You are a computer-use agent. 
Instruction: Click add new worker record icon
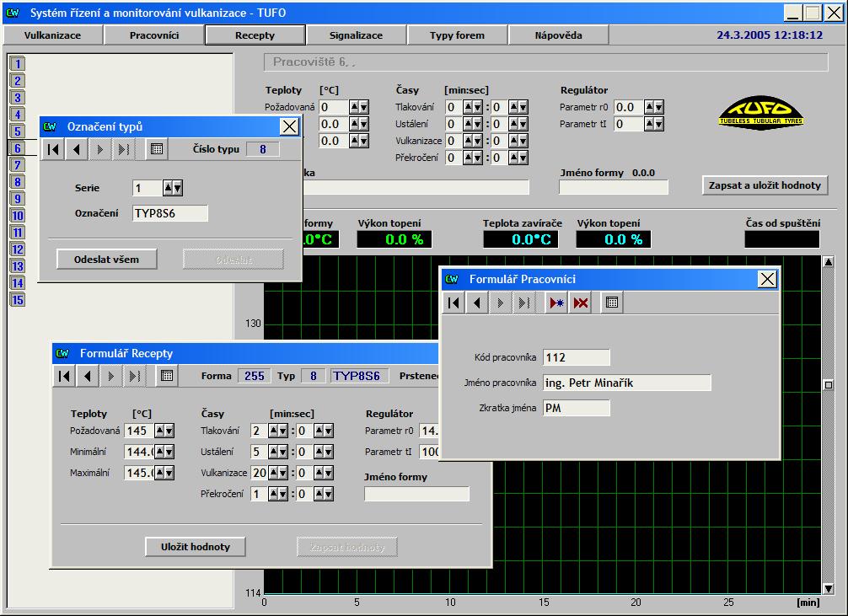(556, 303)
